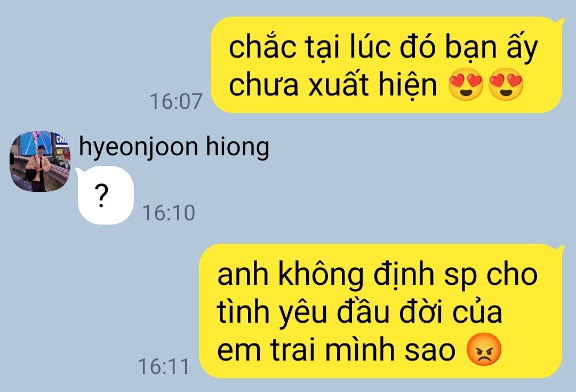Click the first heart-eyes emoji
Image resolution: width=576 pixels, height=392 pixels.
[466, 84]
